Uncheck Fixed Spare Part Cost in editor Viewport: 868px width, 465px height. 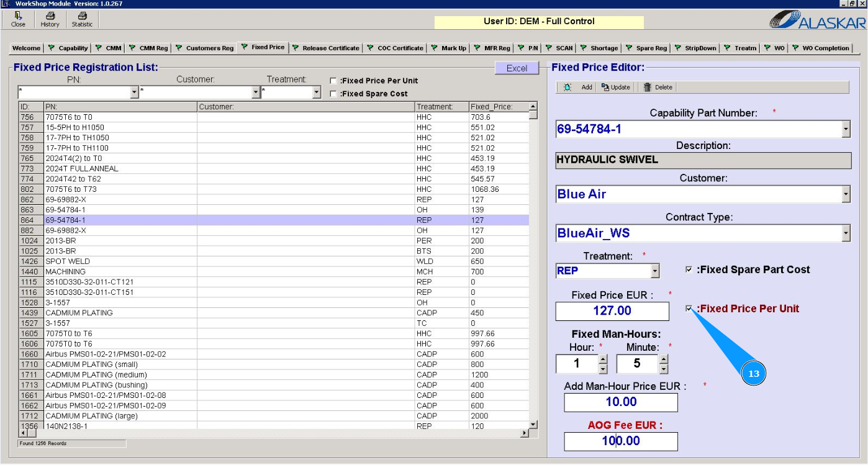[x=689, y=269]
